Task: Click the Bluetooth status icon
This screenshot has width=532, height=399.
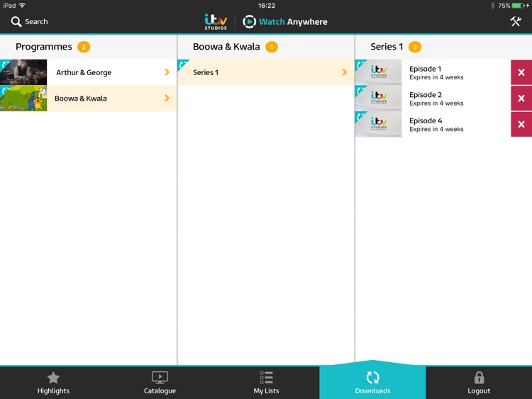Action: [x=493, y=6]
